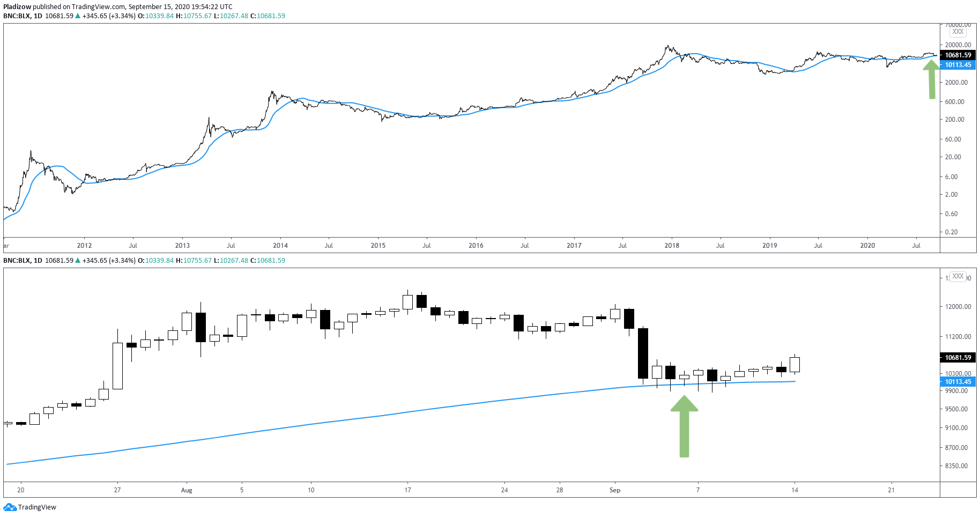Select the BNC:BLX symbol title of lower chart
980x517 pixels.
coord(17,261)
